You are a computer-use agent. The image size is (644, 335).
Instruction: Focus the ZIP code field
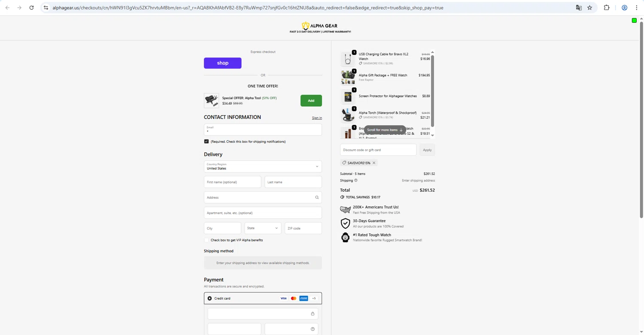point(303,228)
